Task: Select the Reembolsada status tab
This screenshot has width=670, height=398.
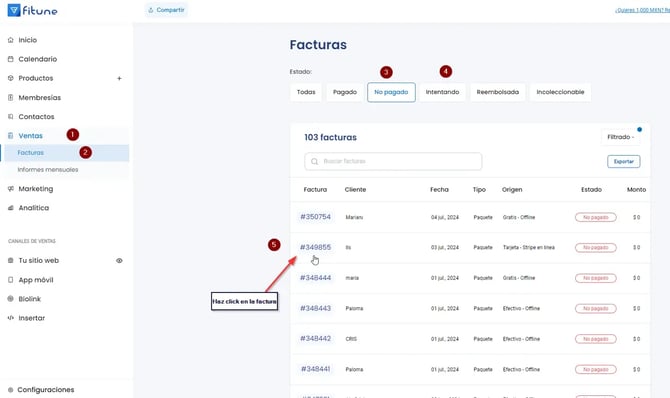Action: [498, 92]
